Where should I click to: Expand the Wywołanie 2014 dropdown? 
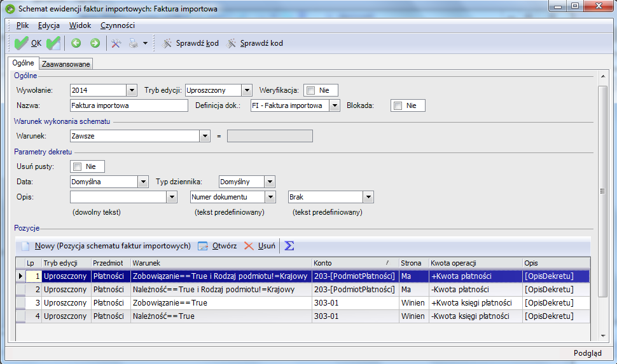[132, 90]
